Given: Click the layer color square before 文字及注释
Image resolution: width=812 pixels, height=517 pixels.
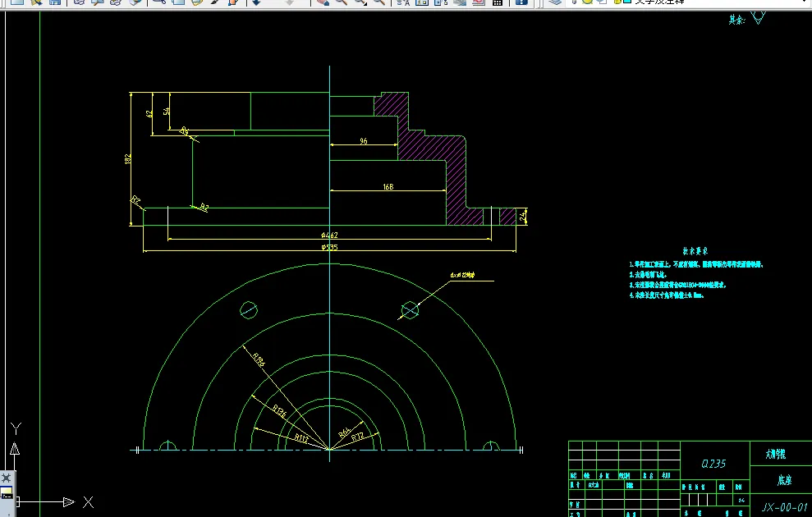Looking at the screenshot, I should pos(627,2).
